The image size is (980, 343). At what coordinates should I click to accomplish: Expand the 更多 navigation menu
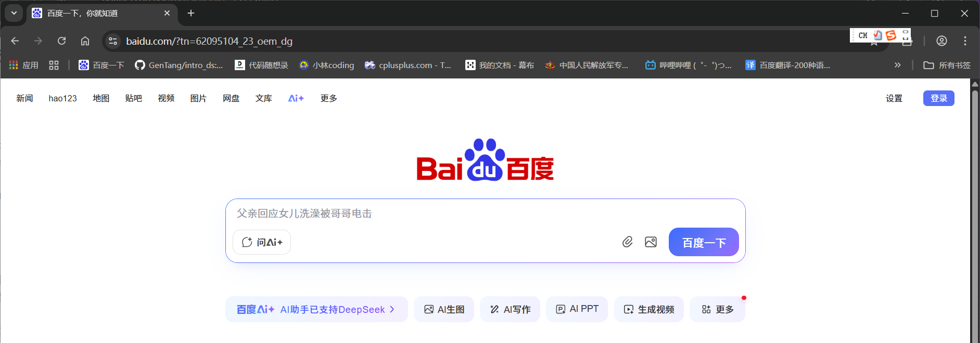pos(329,98)
